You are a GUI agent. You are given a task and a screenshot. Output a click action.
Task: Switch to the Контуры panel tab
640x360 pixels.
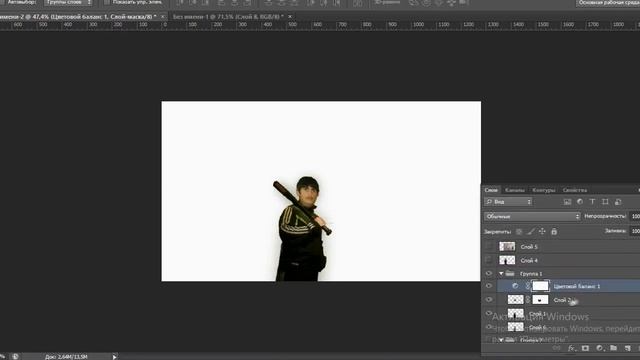(543, 190)
